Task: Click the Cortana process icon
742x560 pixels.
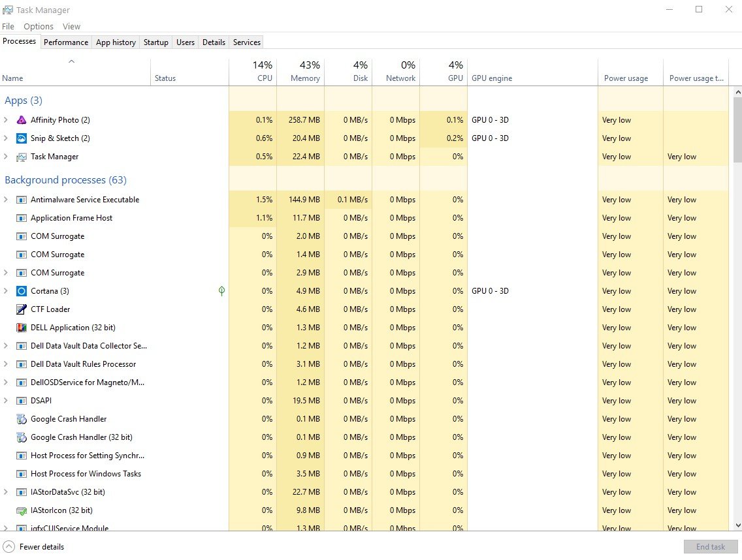Action: point(22,291)
